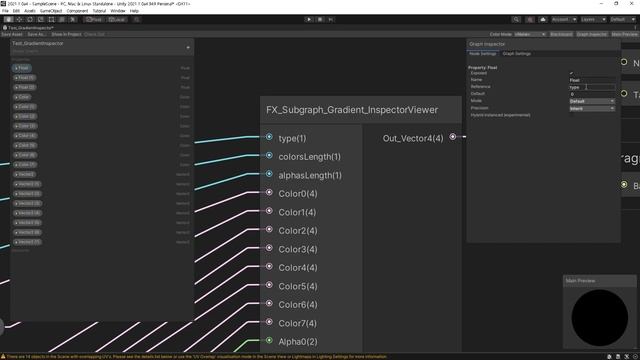
Task: Switch to Graph Settings tab
Action: [516, 53]
